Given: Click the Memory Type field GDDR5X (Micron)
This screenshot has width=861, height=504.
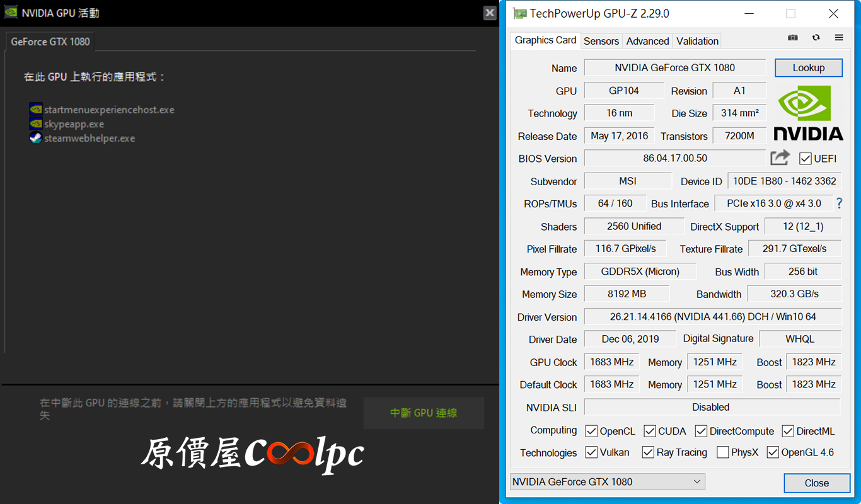Looking at the screenshot, I should (x=640, y=272).
